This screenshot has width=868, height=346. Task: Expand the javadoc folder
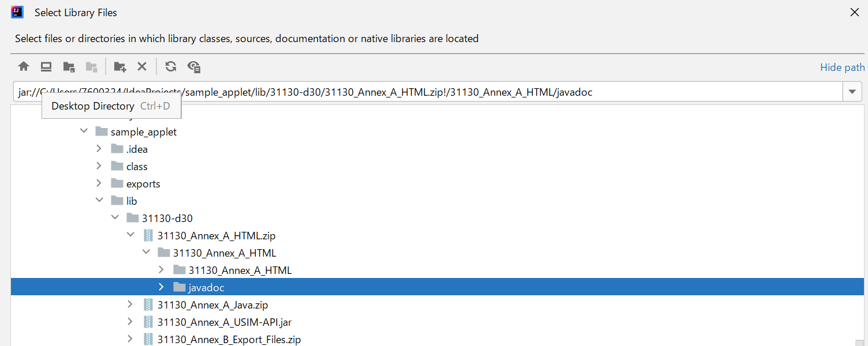click(x=162, y=287)
